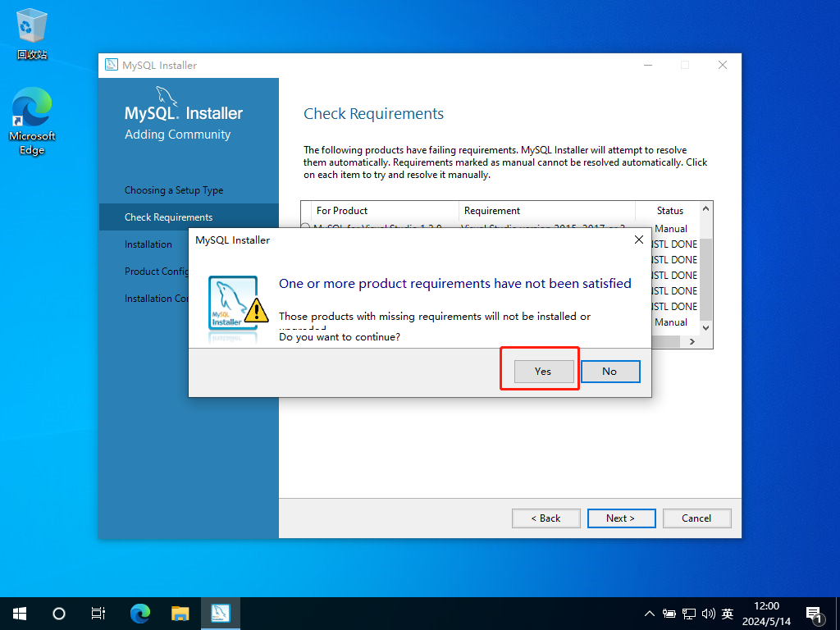The image size is (840, 630).
Task: Click the Status column header
Action: (x=669, y=211)
